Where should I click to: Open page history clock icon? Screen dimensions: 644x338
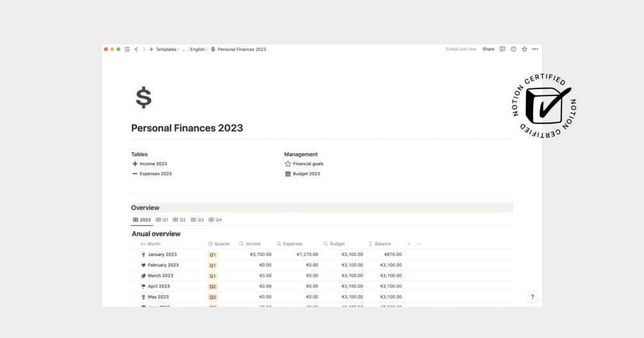pos(513,49)
